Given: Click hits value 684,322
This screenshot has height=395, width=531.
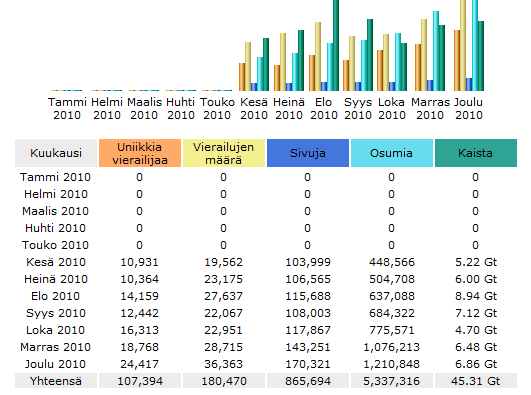Looking at the screenshot, I should pos(391,313).
